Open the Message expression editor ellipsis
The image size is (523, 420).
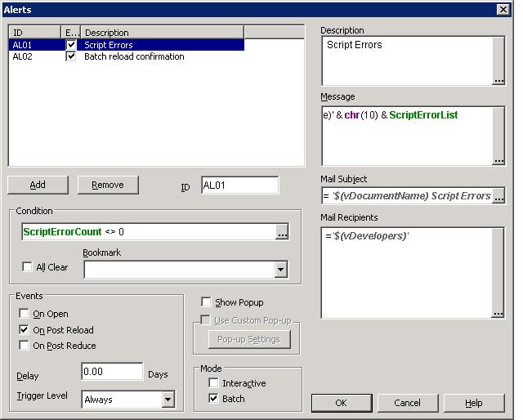pyautogui.click(x=498, y=161)
